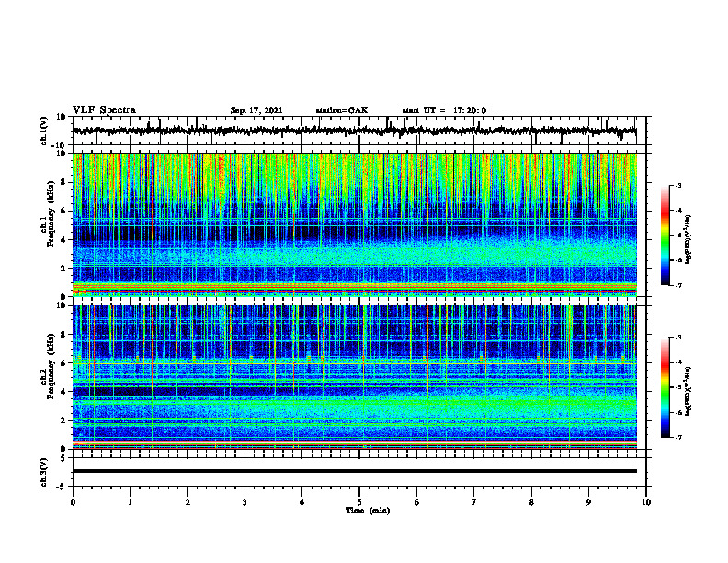Click the ch.1 spectrogram color scale bar

click(665, 236)
